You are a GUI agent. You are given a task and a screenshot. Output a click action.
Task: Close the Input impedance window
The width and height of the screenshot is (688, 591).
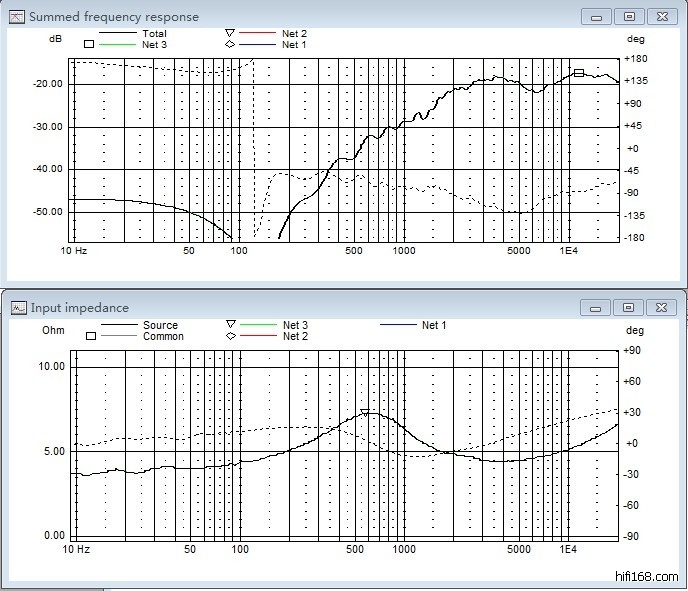point(661,308)
